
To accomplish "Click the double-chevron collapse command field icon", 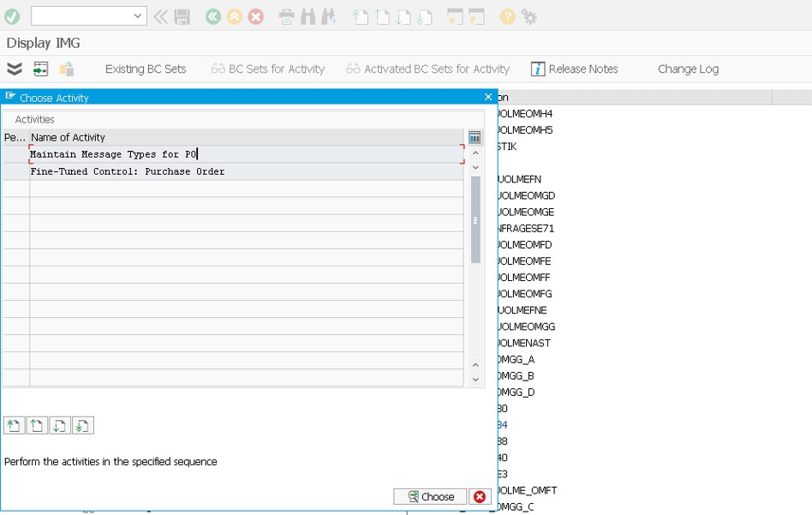I will click(160, 17).
